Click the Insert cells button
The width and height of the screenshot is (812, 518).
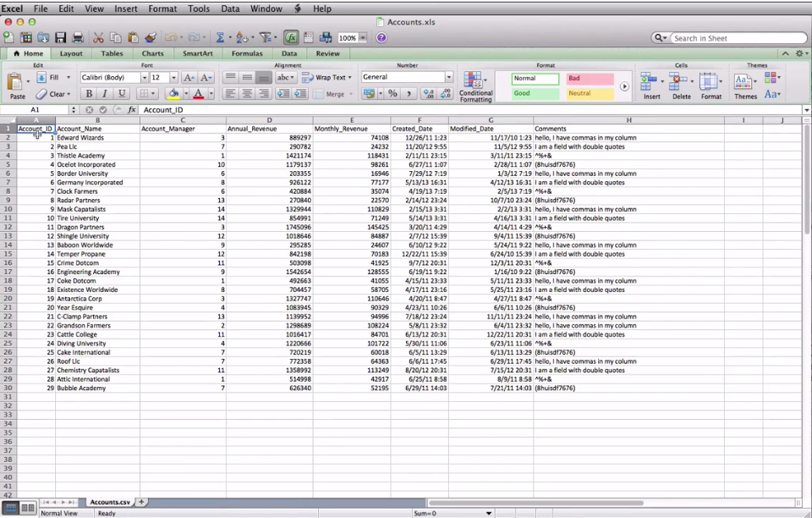pyautogui.click(x=651, y=86)
